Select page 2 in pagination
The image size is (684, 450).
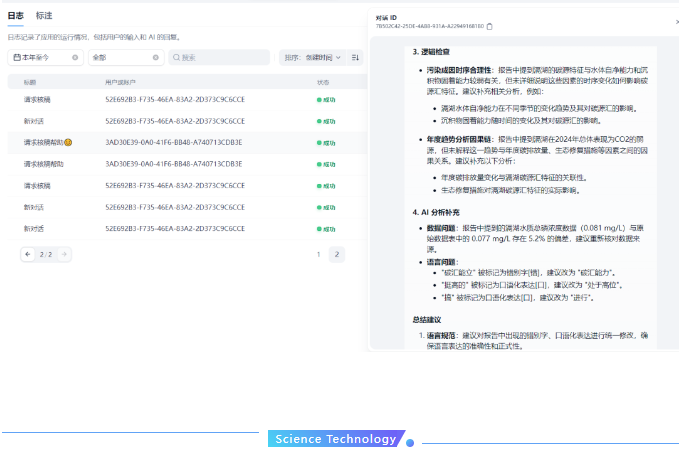coord(337,254)
